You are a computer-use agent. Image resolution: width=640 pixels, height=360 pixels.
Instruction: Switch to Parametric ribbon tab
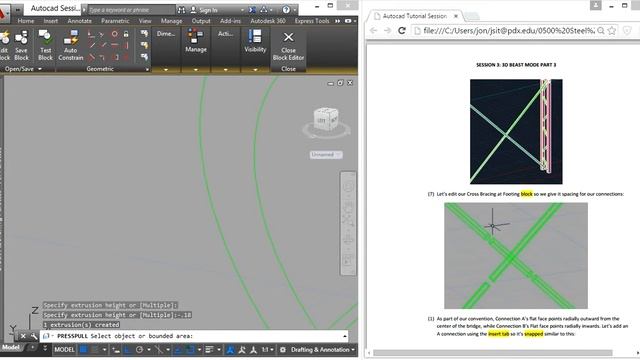click(x=115, y=21)
